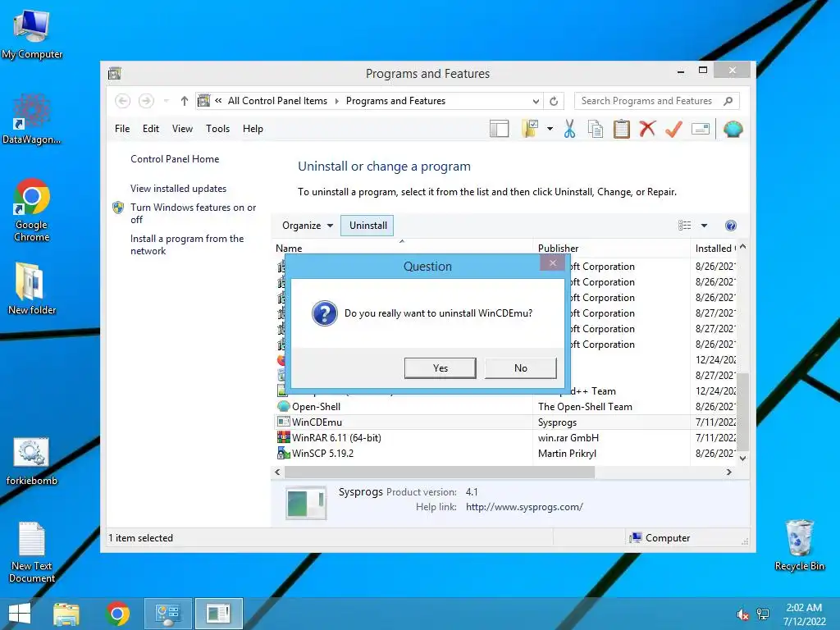Open DataWagon desktop shortcut
840x630 pixels.
[x=32, y=119]
